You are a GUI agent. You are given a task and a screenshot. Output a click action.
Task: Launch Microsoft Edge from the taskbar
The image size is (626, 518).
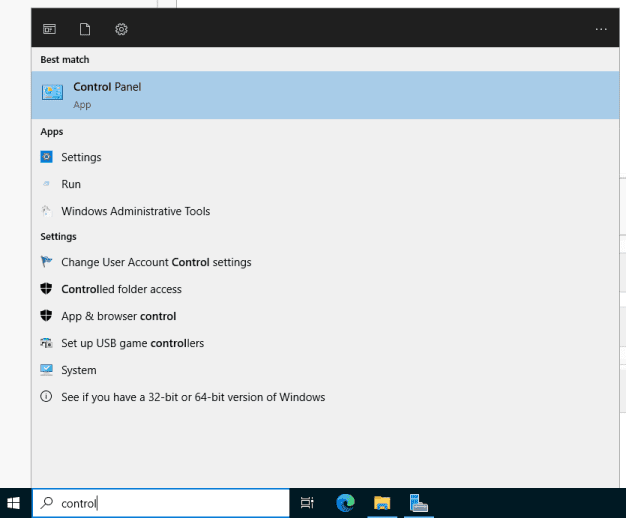(345, 503)
